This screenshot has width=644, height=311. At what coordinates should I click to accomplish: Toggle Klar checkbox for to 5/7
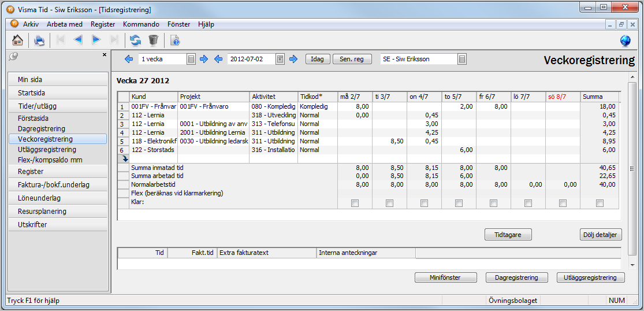(x=459, y=203)
